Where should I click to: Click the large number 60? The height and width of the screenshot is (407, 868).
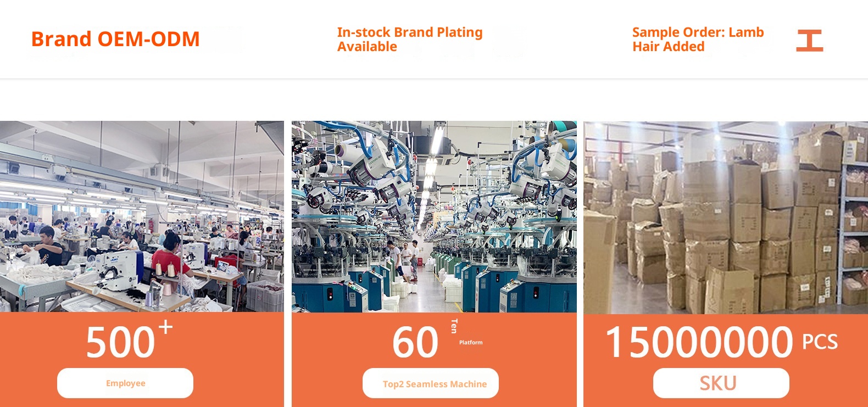pyautogui.click(x=415, y=343)
